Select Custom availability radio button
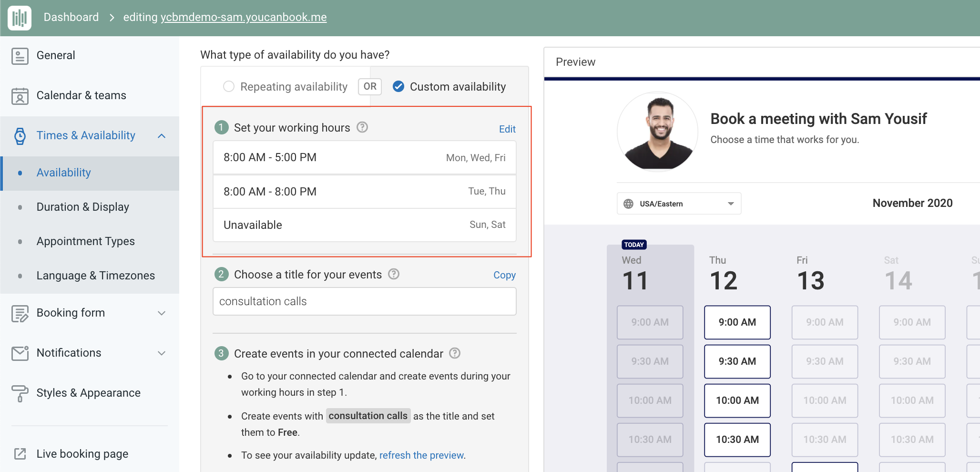The height and width of the screenshot is (472, 980). [x=398, y=86]
